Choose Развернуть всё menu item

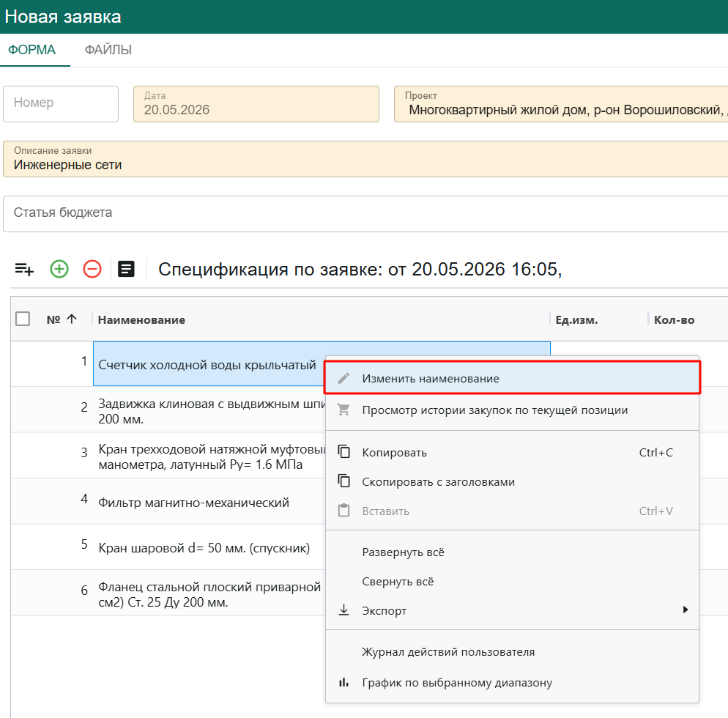pyautogui.click(x=513, y=552)
